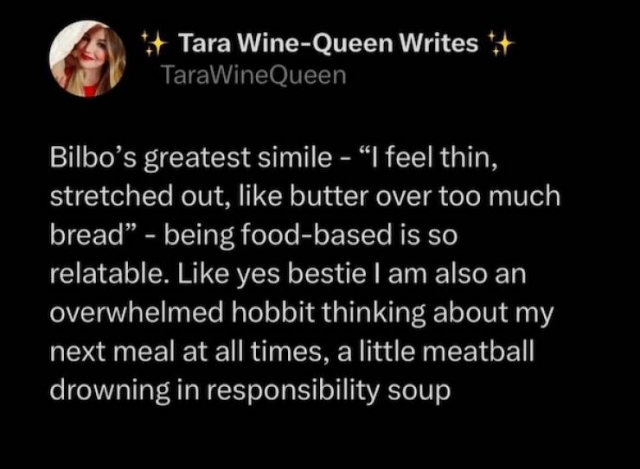This screenshot has height=469, width=640.
Task: Click the sparkle emoji before the name
Action: click(x=154, y=44)
